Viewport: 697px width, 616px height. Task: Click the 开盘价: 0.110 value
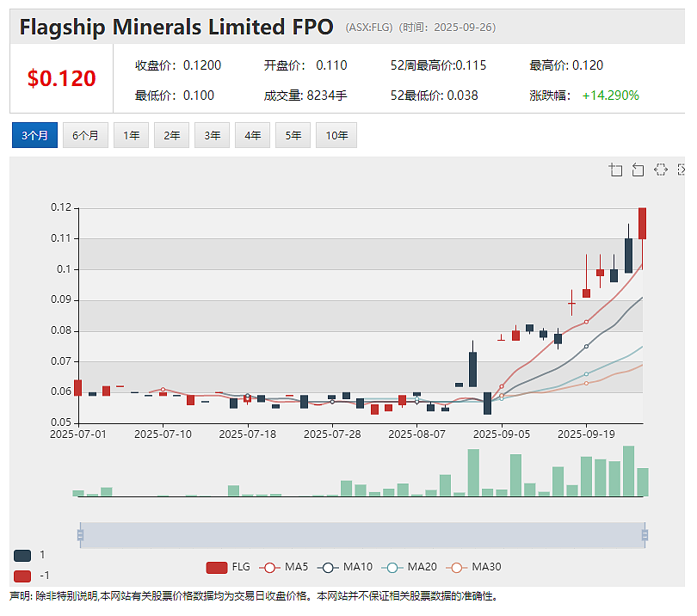(305, 65)
